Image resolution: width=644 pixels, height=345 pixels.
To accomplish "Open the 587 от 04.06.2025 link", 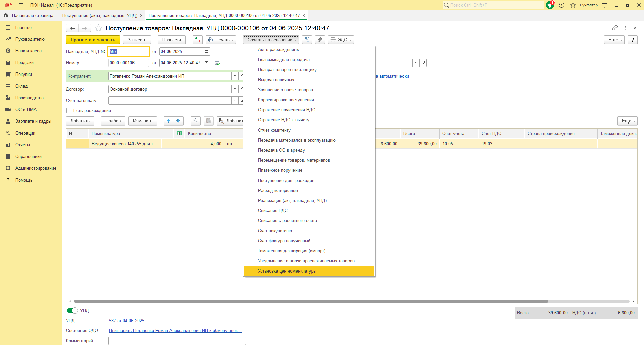I will pos(126,321).
